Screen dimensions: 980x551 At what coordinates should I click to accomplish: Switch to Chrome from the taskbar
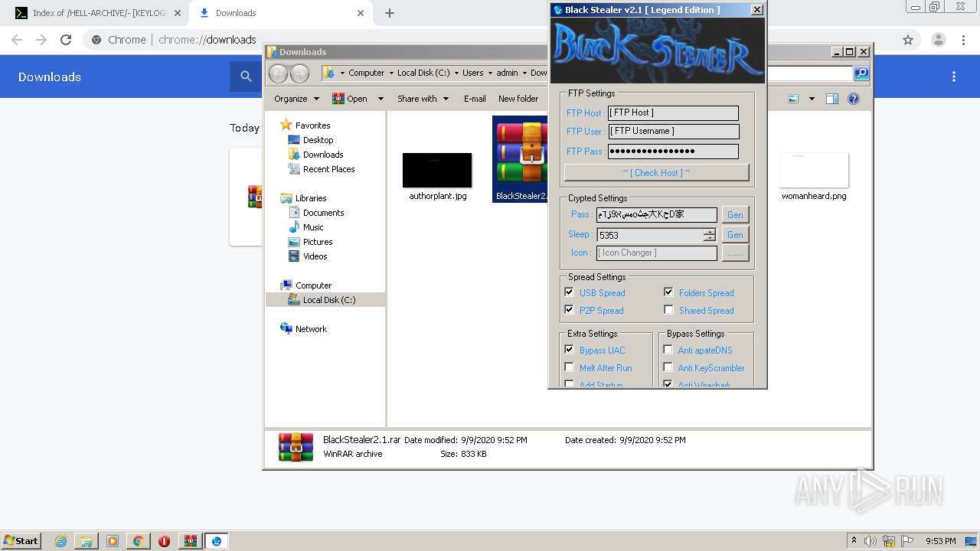pyautogui.click(x=138, y=541)
